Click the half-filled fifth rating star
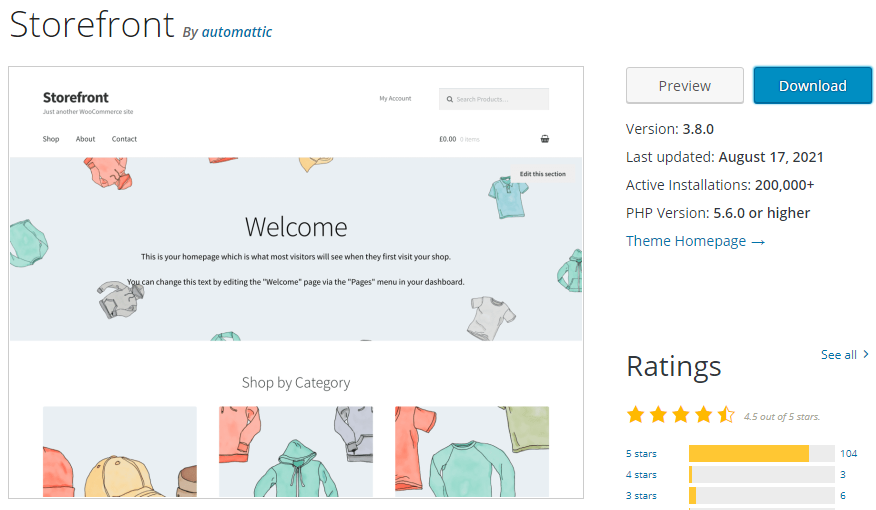Screen dimensions: 876x510 (x=726, y=414)
